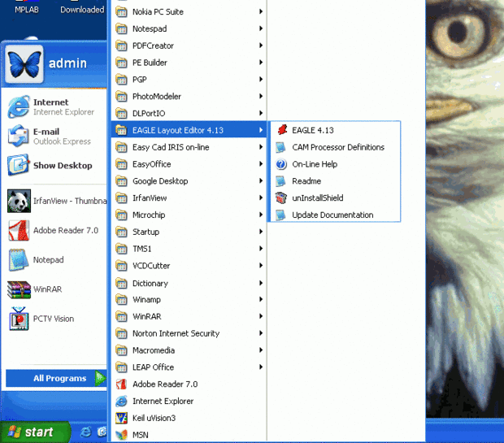Click the Show Desktop icon
504x443 pixels.
[19, 165]
